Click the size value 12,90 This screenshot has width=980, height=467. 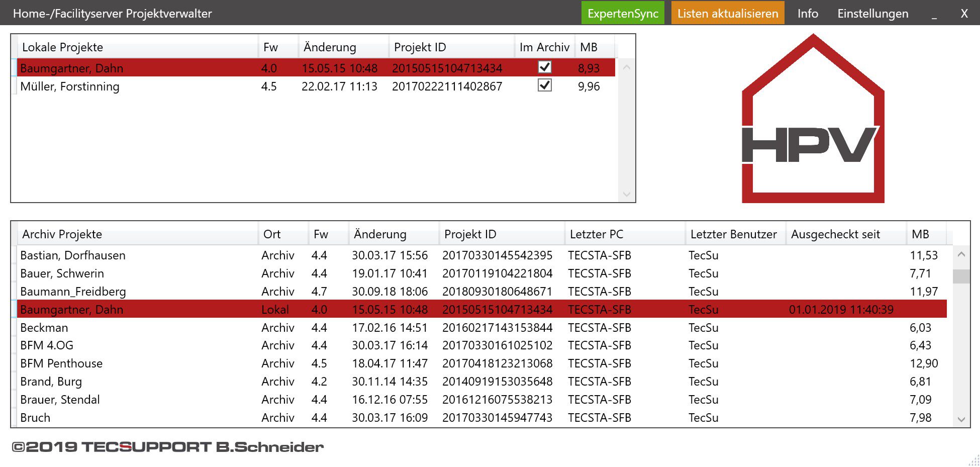click(924, 363)
